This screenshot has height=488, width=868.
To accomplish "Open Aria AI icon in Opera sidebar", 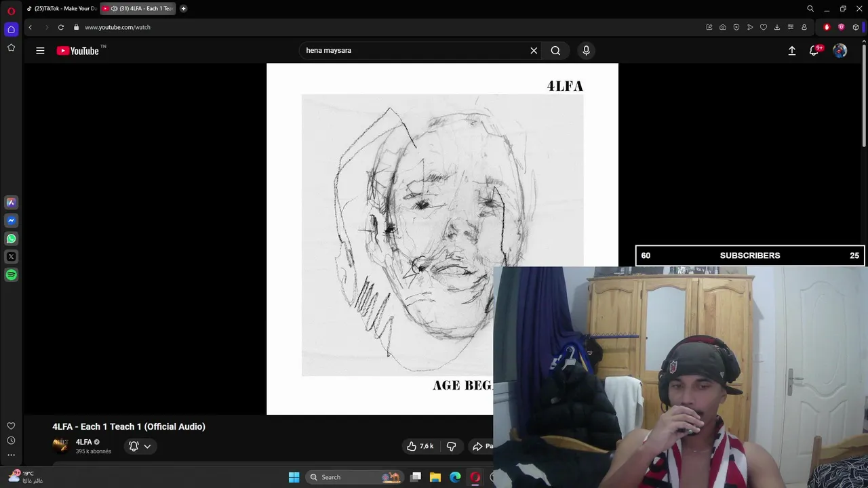I will [x=11, y=202].
